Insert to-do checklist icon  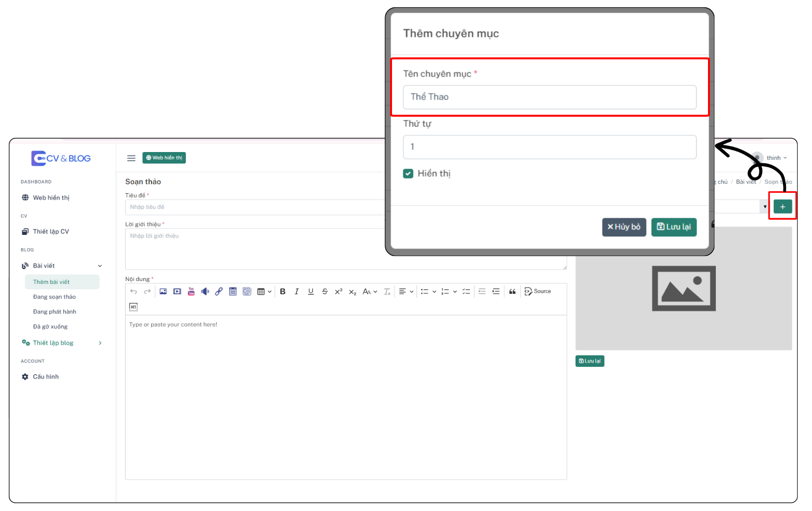tap(466, 291)
